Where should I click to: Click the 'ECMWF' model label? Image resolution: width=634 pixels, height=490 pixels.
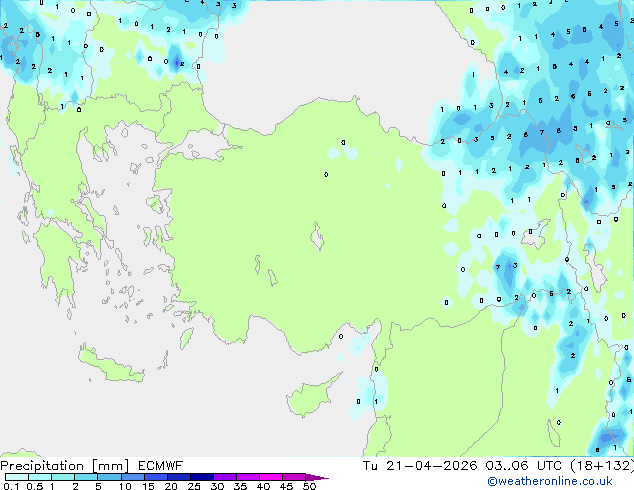pos(161,466)
